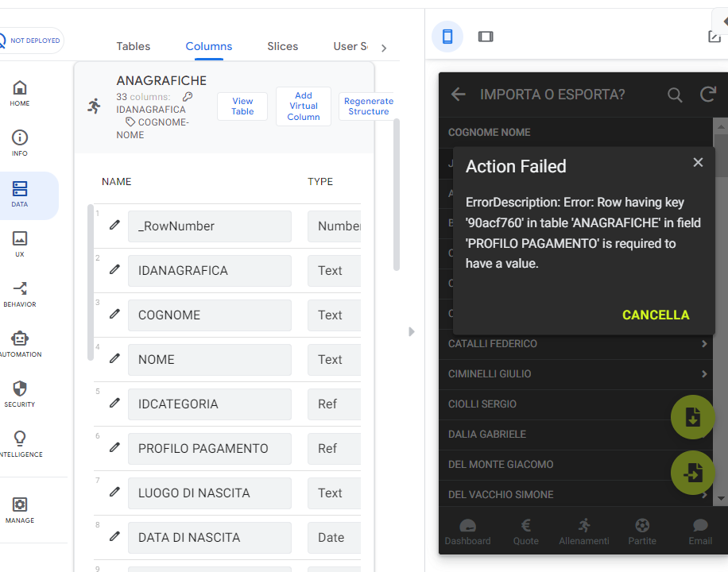
Task: Open CIMINELLI GIULIO row in preview
Action: [x=575, y=374]
